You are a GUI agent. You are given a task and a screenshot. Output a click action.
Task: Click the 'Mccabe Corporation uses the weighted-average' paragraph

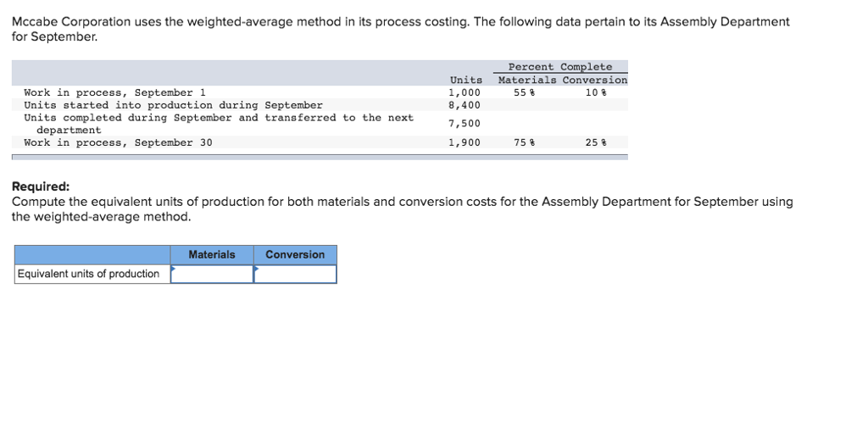[401, 30]
